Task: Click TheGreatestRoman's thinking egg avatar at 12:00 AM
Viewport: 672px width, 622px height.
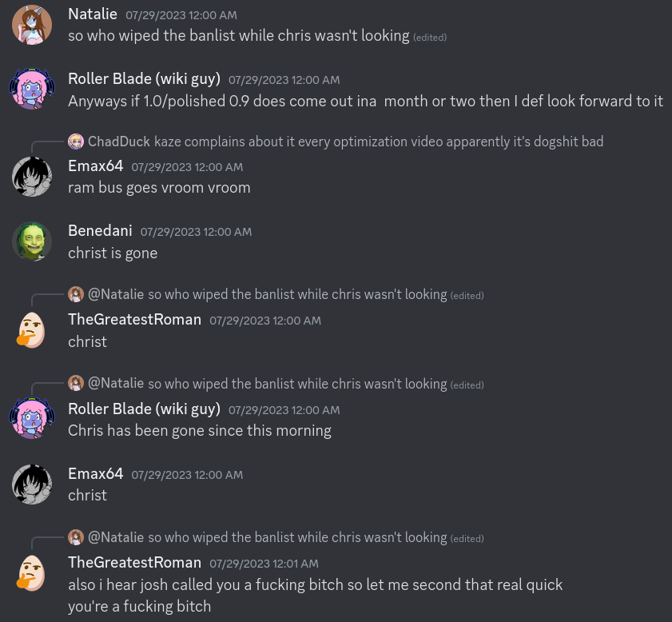Action: pyautogui.click(x=32, y=330)
